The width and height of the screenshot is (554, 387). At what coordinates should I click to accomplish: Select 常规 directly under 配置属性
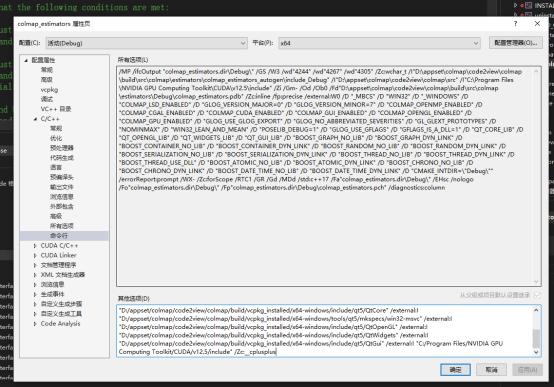pos(47,70)
